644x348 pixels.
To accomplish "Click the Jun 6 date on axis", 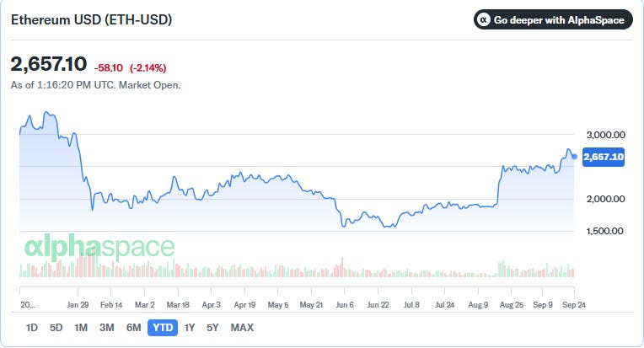I will 345,305.
